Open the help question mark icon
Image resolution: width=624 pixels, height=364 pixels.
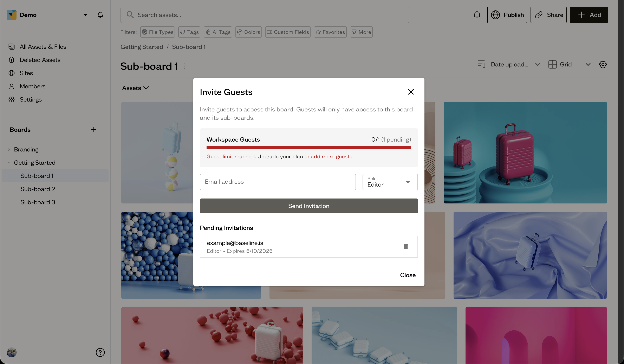tap(100, 352)
